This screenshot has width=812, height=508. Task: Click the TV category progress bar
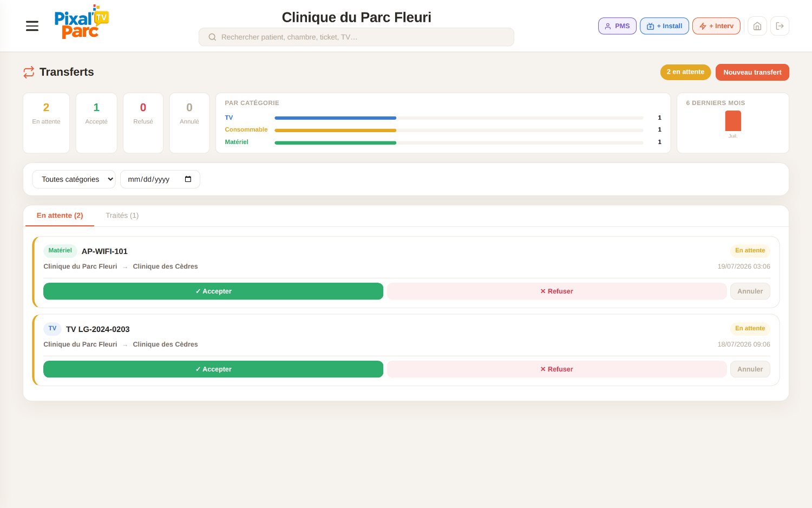pyautogui.click(x=459, y=118)
